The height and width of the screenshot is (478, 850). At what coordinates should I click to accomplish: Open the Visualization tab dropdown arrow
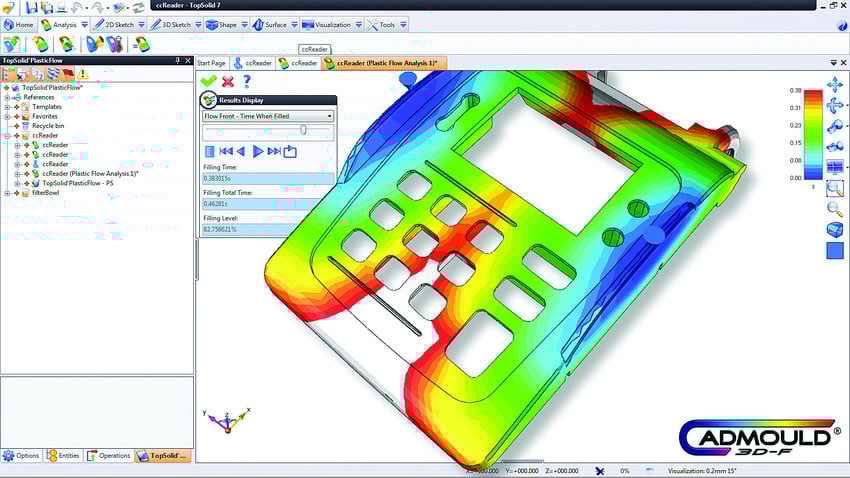359,25
